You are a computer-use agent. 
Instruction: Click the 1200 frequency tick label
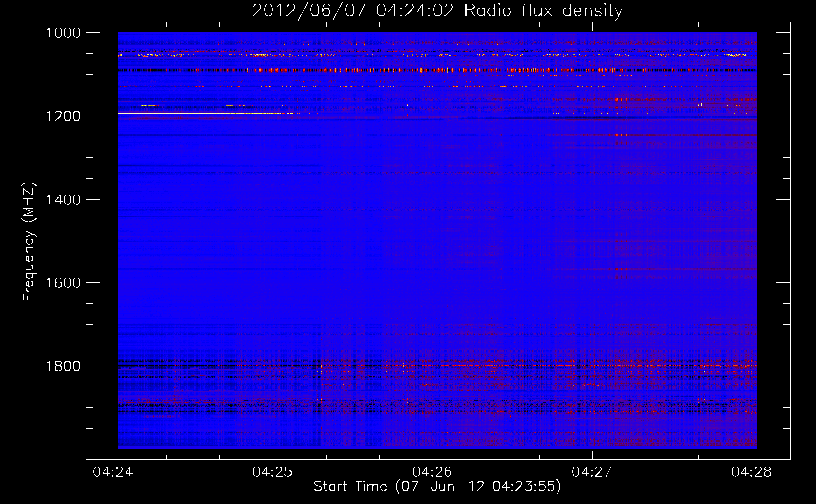coord(63,116)
